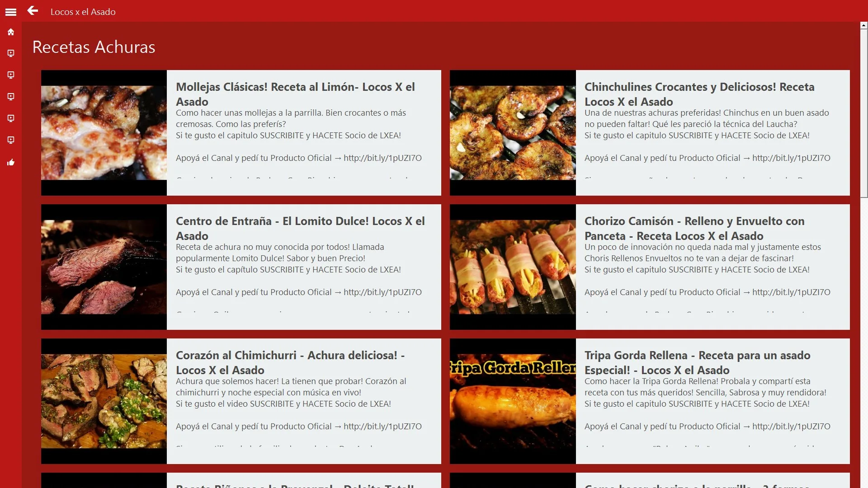Go back with the arrow icon
The image size is (868, 488).
point(33,10)
